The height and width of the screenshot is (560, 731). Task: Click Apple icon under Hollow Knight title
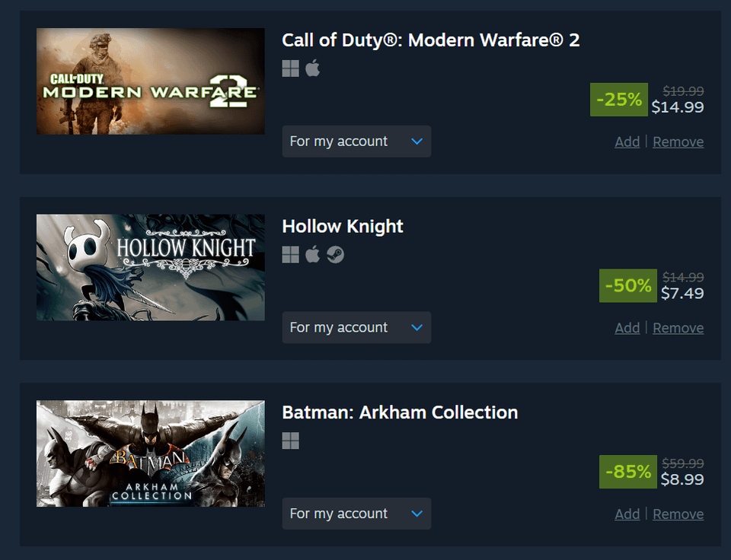(x=312, y=254)
